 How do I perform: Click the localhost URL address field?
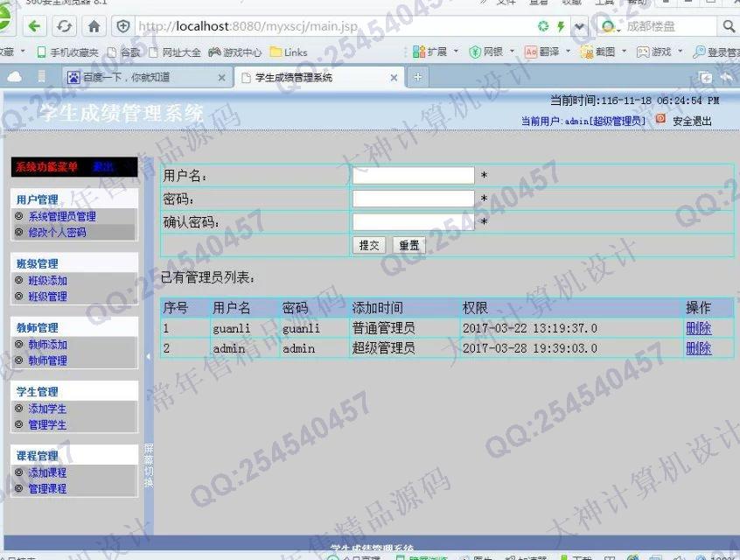pos(331,26)
